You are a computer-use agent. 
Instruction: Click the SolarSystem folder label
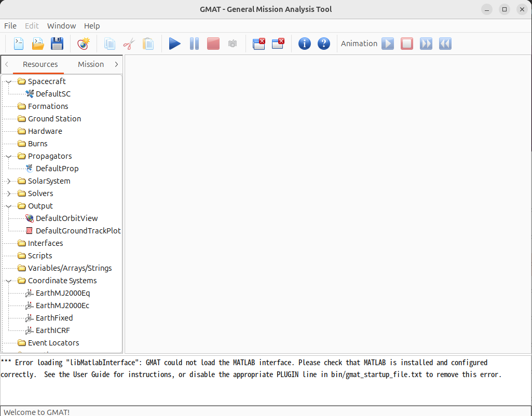(49, 181)
